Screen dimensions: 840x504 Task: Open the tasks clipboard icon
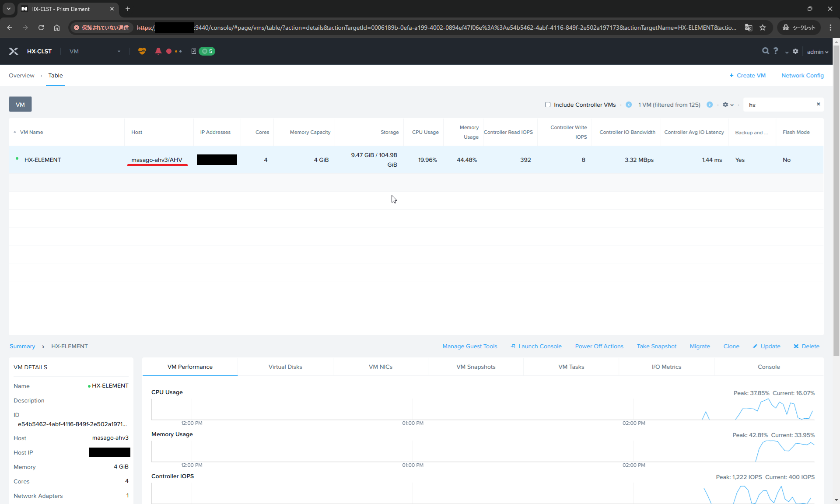[194, 51]
